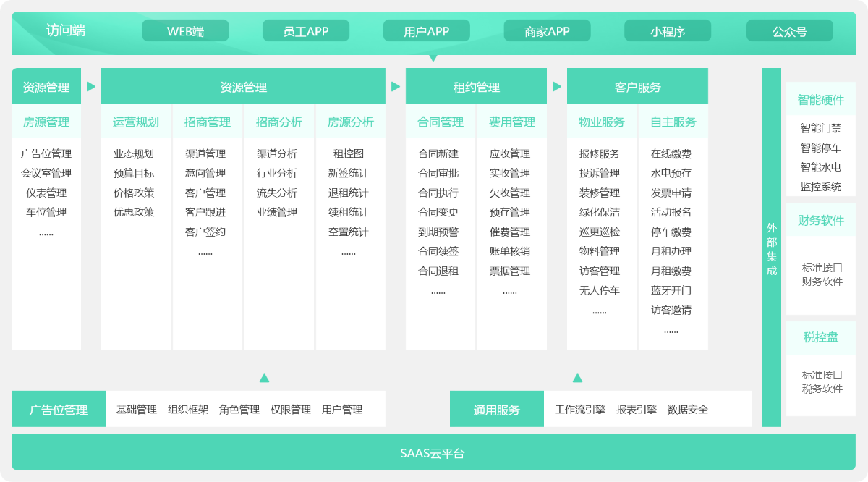Click the 监控系统 item
This screenshot has height=482, width=868.
(821, 186)
